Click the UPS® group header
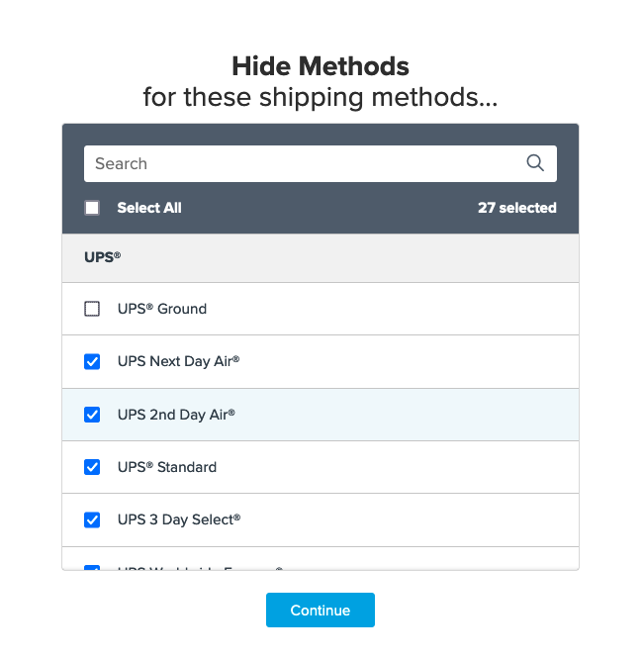The height and width of the screenshot is (659, 644). (x=103, y=256)
